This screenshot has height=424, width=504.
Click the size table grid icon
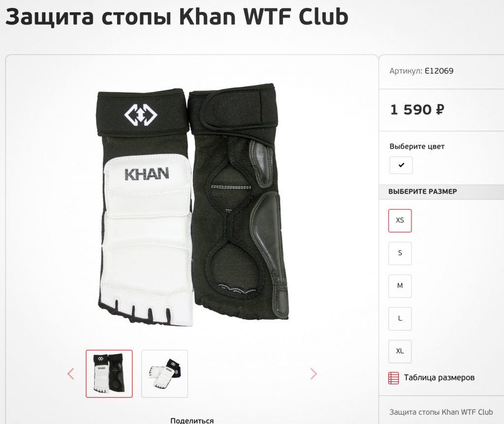click(x=394, y=378)
